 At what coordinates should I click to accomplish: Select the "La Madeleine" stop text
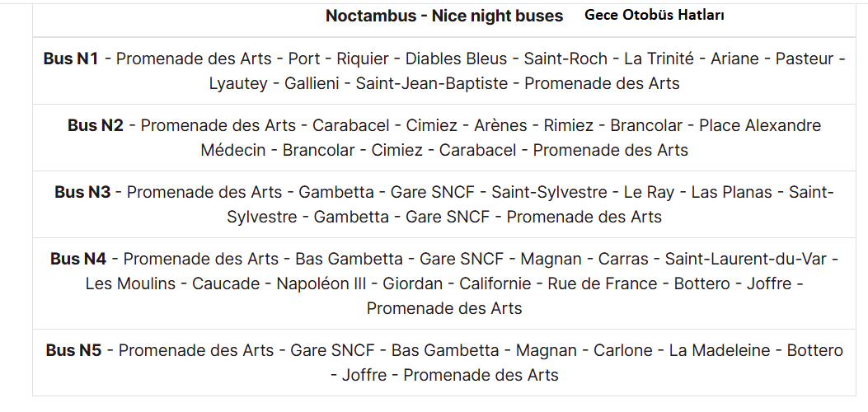720,350
